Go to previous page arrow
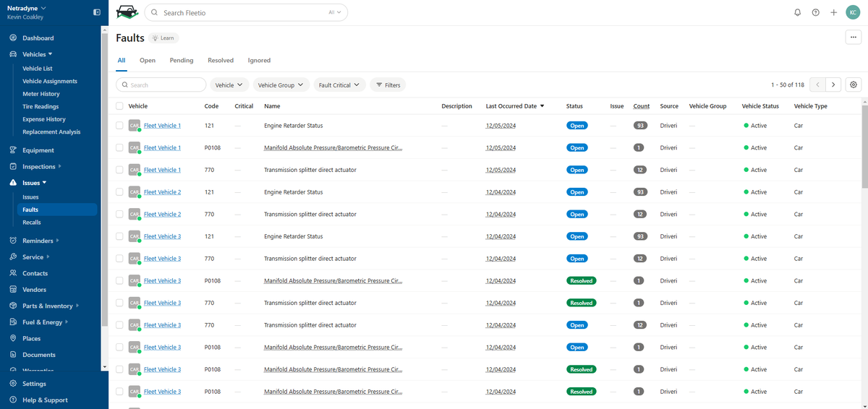The width and height of the screenshot is (868, 409). (x=818, y=85)
